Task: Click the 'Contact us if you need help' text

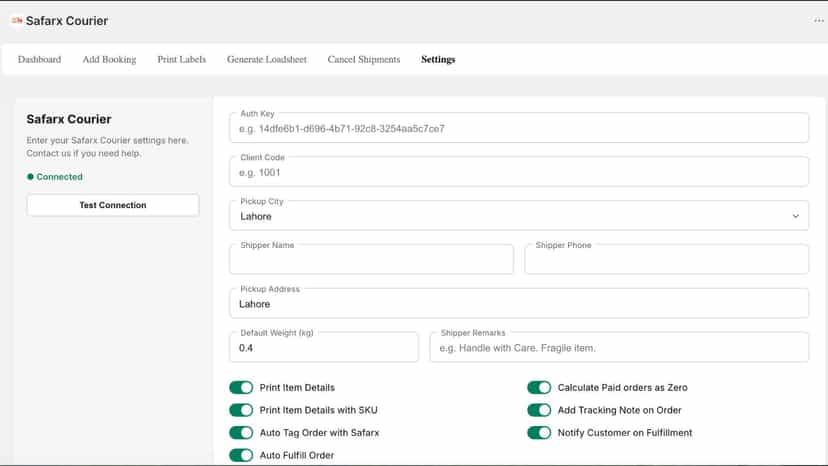Action: (84, 153)
